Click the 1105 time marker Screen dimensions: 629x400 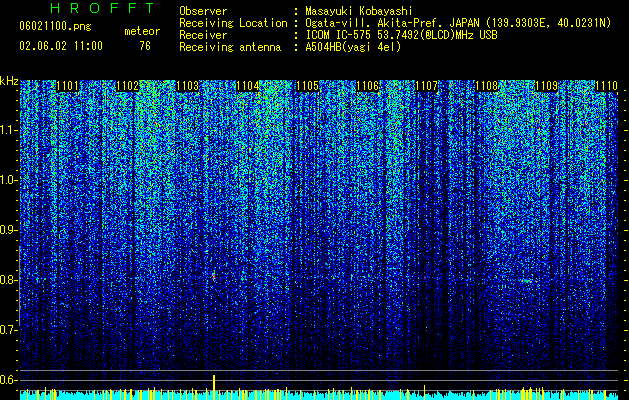(x=307, y=86)
